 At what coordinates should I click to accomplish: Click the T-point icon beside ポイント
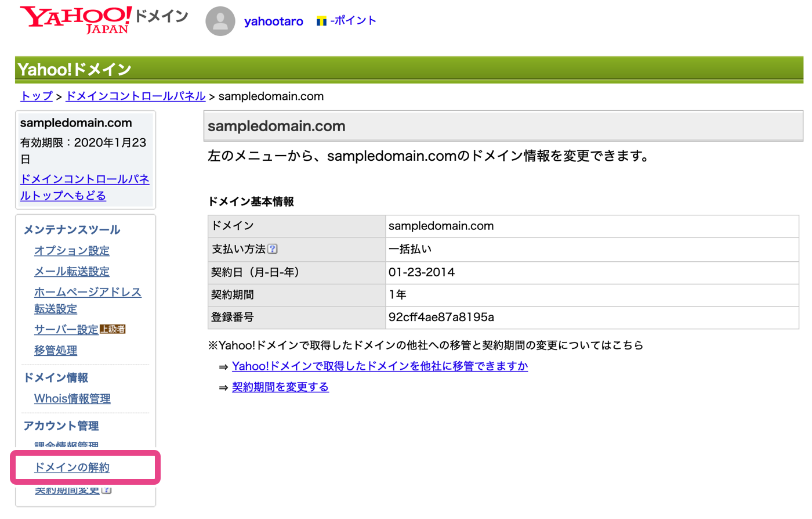321,21
